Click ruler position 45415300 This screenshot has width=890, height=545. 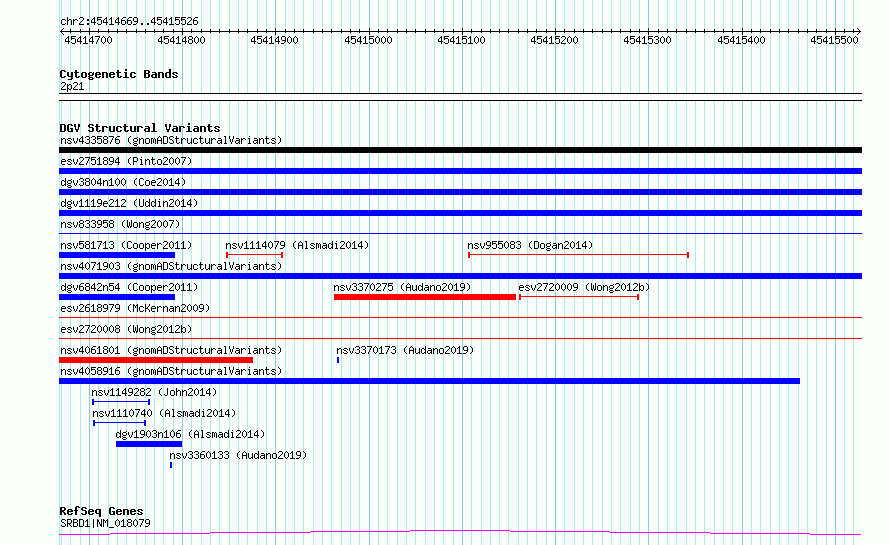tap(648, 40)
